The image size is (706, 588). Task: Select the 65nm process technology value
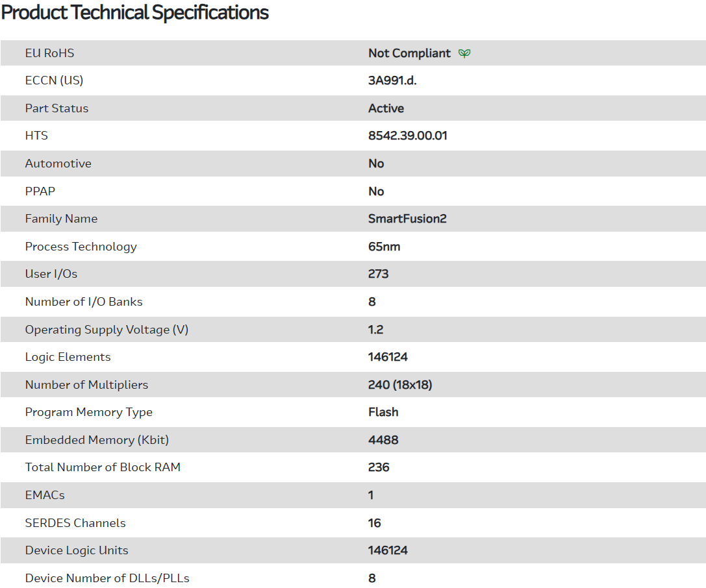[385, 247]
